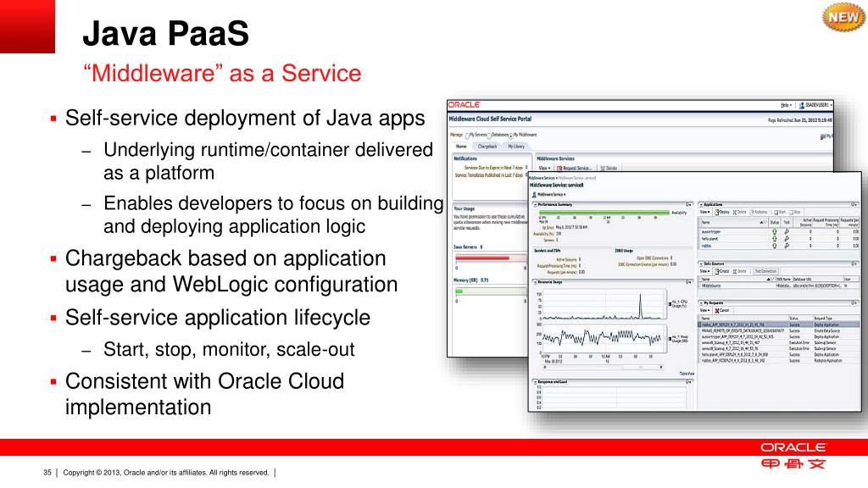Click test icon for aussie-tripper app
The height and width of the screenshot is (488, 868).
click(787, 232)
